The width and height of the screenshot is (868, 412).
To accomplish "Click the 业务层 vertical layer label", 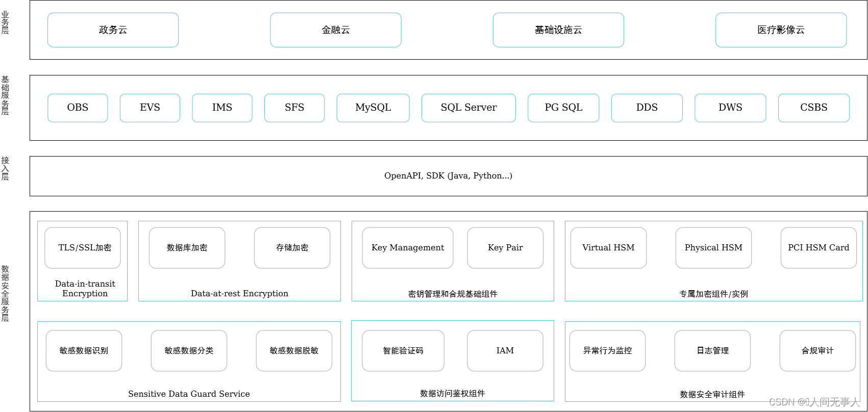I will 5,22.
